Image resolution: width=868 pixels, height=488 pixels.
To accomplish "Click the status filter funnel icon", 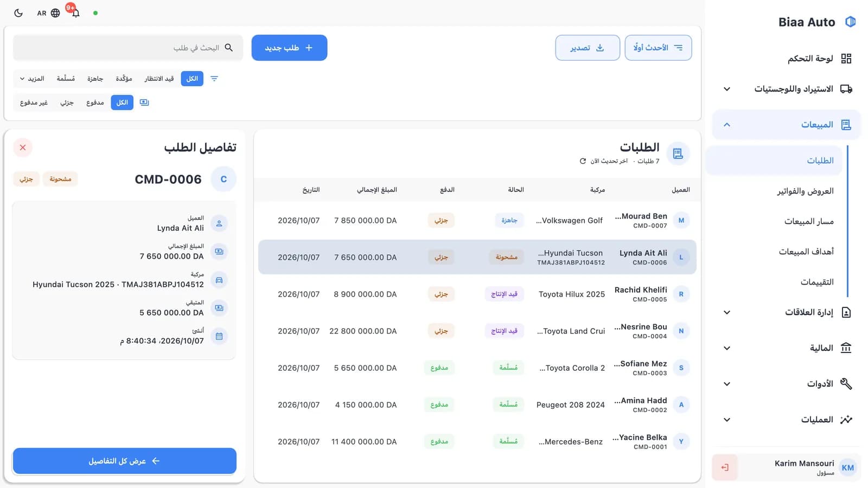I will tap(214, 79).
